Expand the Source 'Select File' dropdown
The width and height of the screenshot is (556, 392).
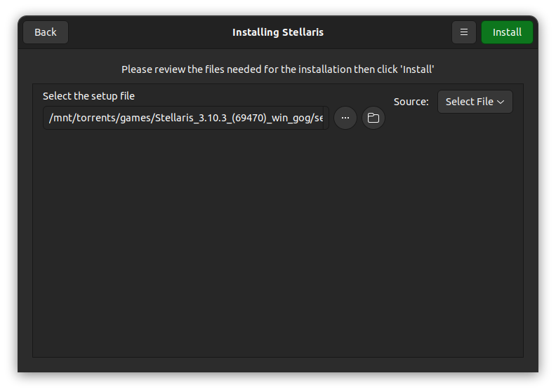(x=475, y=102)
